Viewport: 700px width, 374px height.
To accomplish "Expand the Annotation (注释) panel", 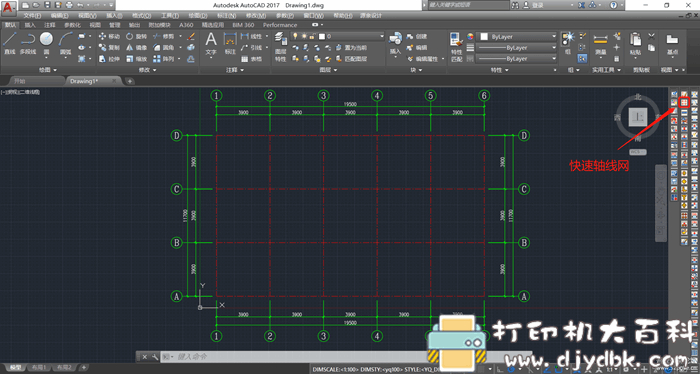I will (x=235, y=70).
